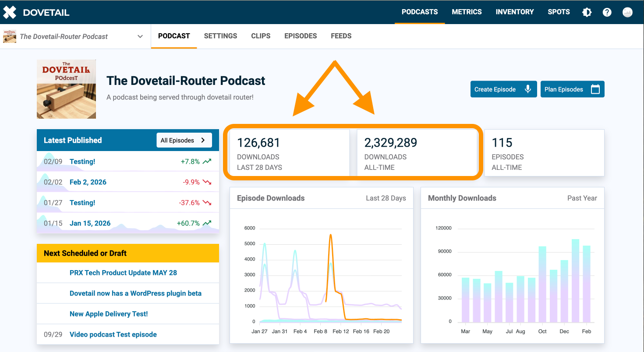Image resolution: width=644 pixels, height=352 pixels.
Task: Click the October bar in Monthly Downloads
Action: [x=542, y=285]
